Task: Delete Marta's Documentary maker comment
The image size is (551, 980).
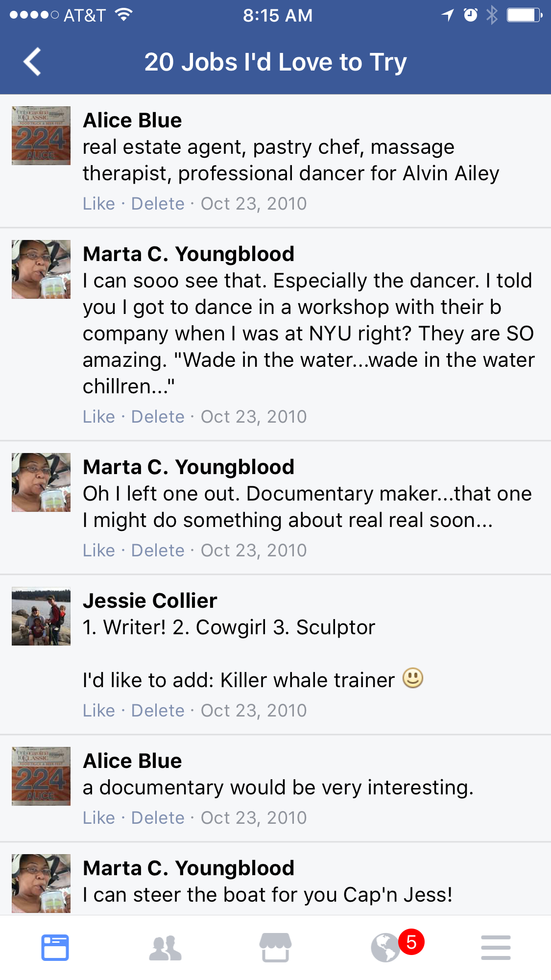Action: pyautogui.click(x=158, y=550)
